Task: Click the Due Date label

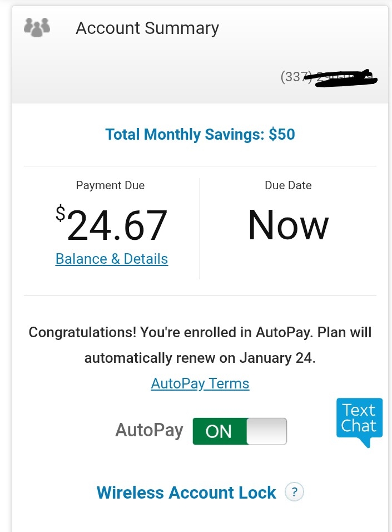Action: [x=288, y=185]
